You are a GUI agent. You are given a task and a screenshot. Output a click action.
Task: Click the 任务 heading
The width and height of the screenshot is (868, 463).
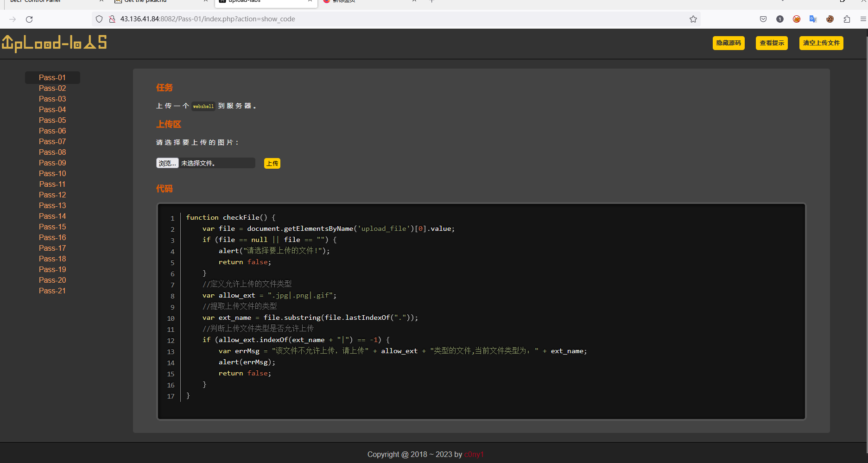(165, 88)
